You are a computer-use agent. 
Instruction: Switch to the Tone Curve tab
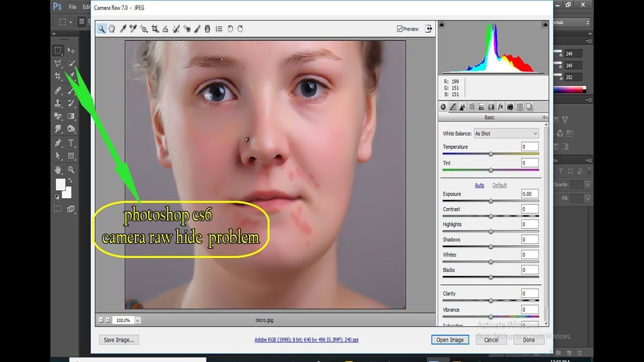[453, 107]
